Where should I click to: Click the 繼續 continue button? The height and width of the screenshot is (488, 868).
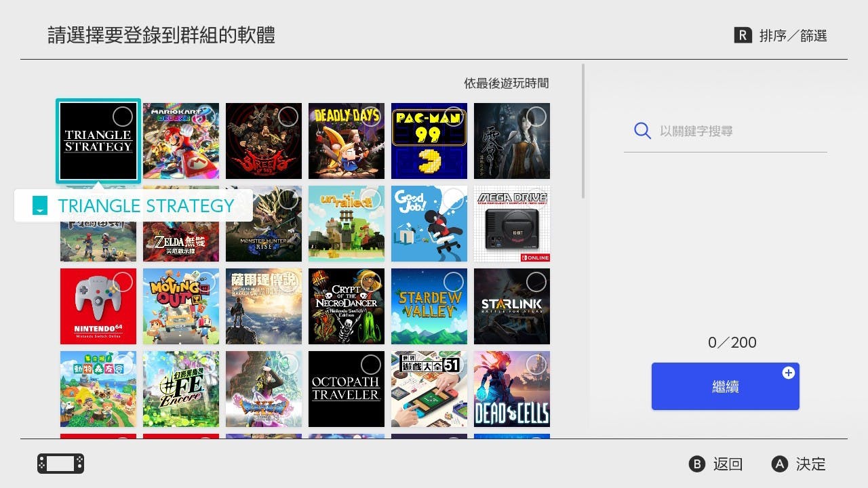click(726, 386)
